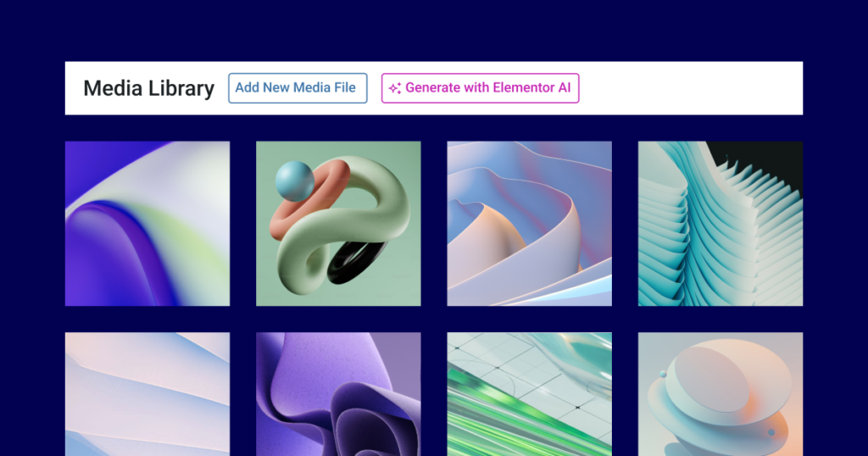Open the purple fabric folds thumbnail
868x456 pixels.
pyautogui.click(x=338, y=394)
